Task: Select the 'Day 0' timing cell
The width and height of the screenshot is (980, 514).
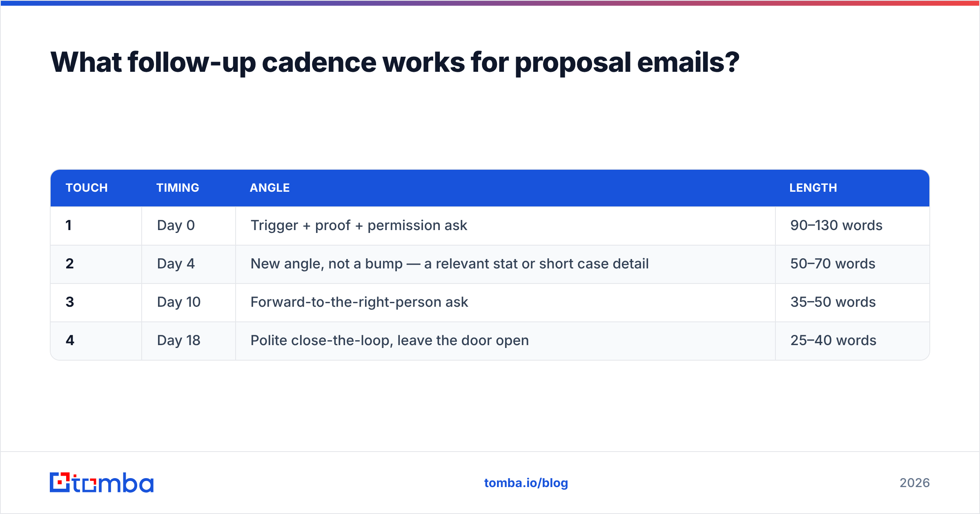Action: point(189,226)
